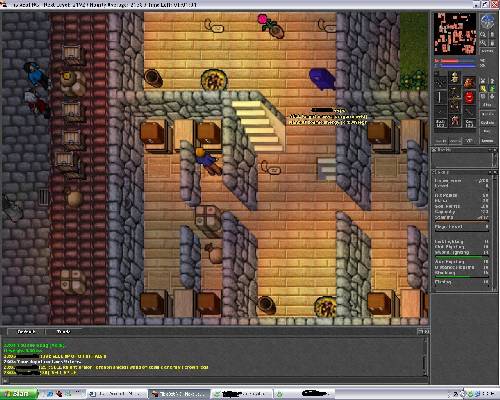Click the round ornate rug near top wall
Viewport: 500px width, 400px height.
click(x=214, y=80)
